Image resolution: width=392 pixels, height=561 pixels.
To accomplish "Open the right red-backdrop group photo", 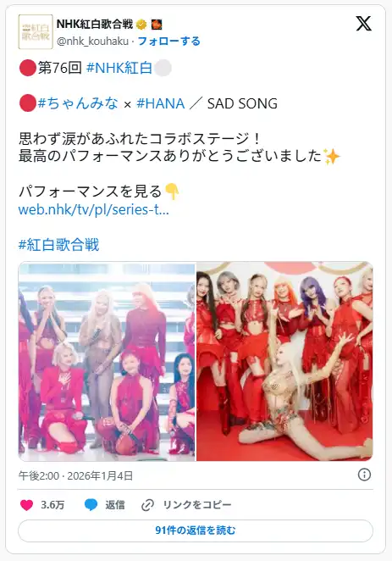I will click(284, 361).
